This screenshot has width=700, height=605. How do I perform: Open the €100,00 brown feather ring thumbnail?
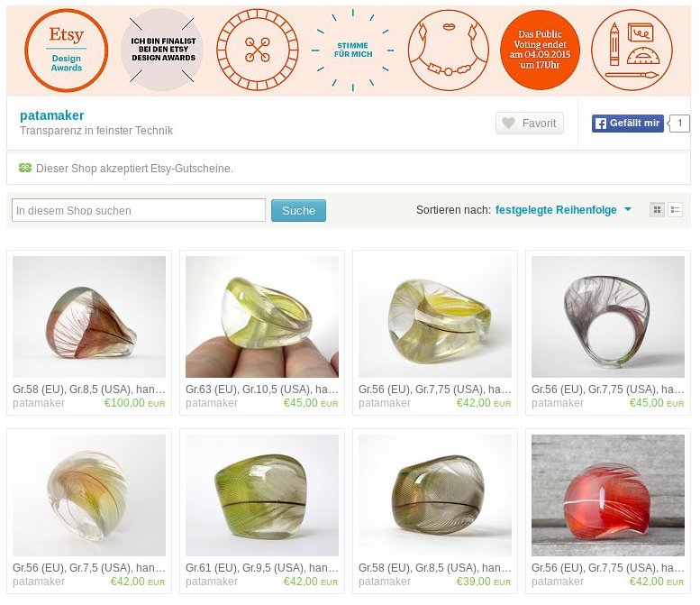(89, 316)
